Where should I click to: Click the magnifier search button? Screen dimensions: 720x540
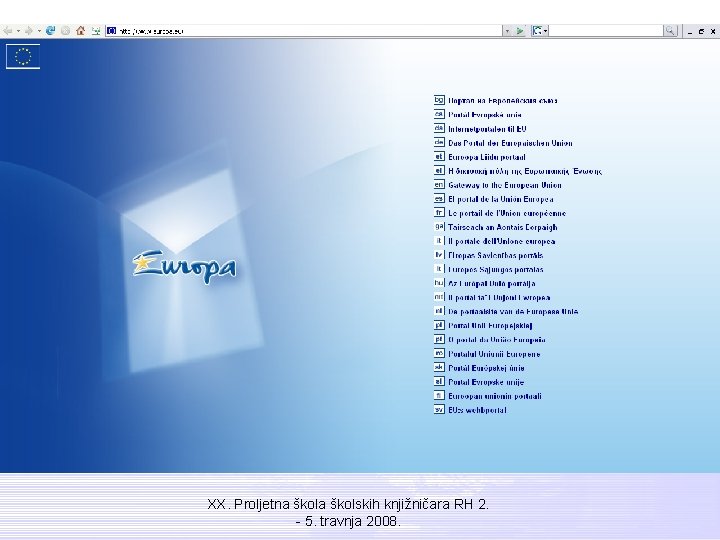point(670,31)
